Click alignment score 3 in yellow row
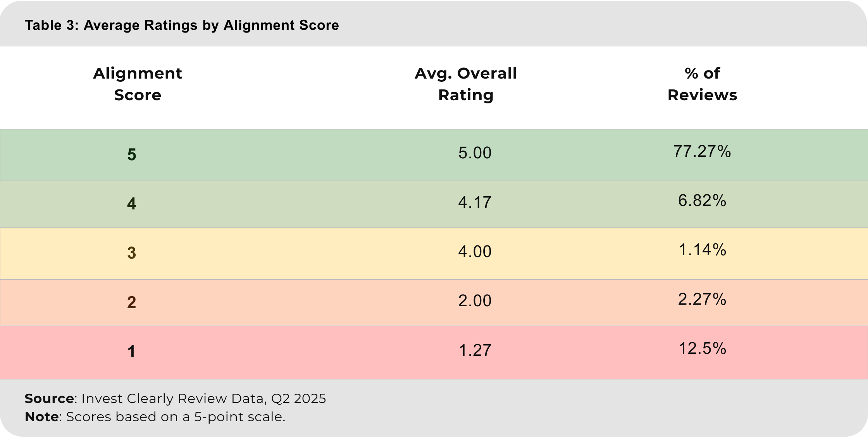This screenshot has width=868, height=439. point(132,253)
